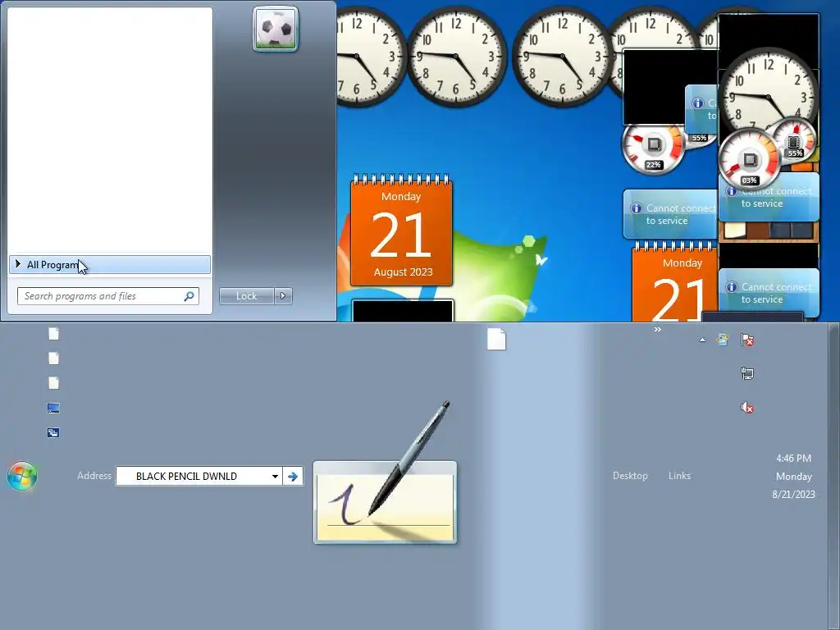840x630 pixels.
Task: Click the Windows Start orb
Action: [22, 475]
